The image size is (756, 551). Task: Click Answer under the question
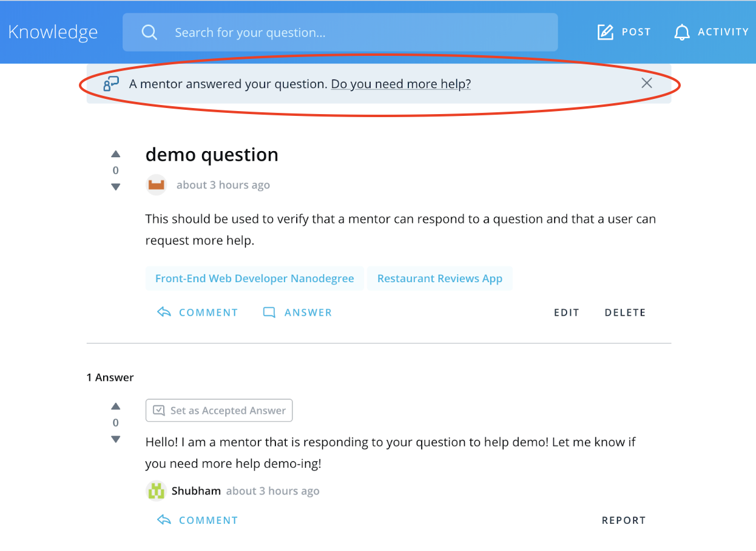click(x=297, y=313)
